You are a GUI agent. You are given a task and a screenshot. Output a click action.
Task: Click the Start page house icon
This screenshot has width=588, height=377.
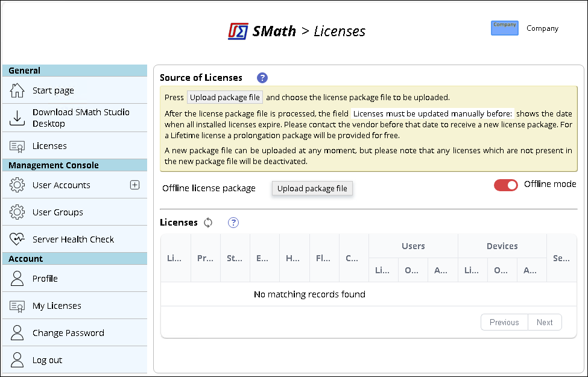tap(17, 90)
